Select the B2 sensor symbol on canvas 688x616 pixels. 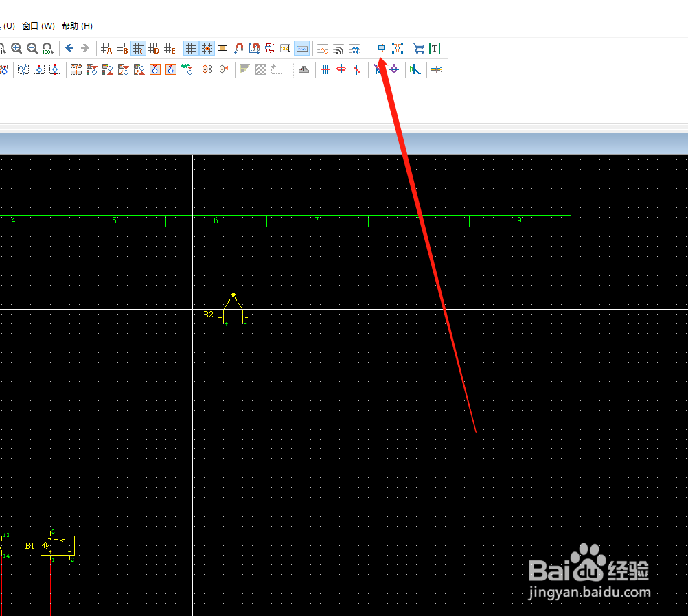[233, 309]
